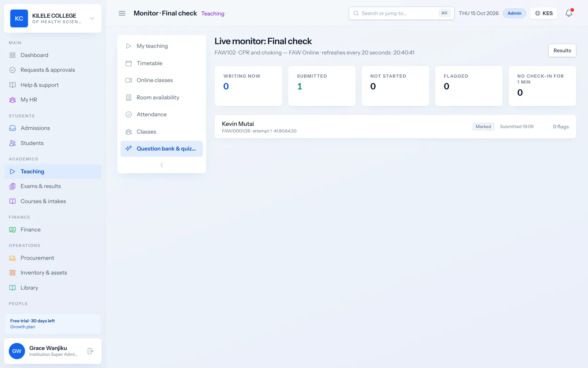Click the 0 flags label
588x368 pixels.
pyautogui.click(x=561, y=127)
